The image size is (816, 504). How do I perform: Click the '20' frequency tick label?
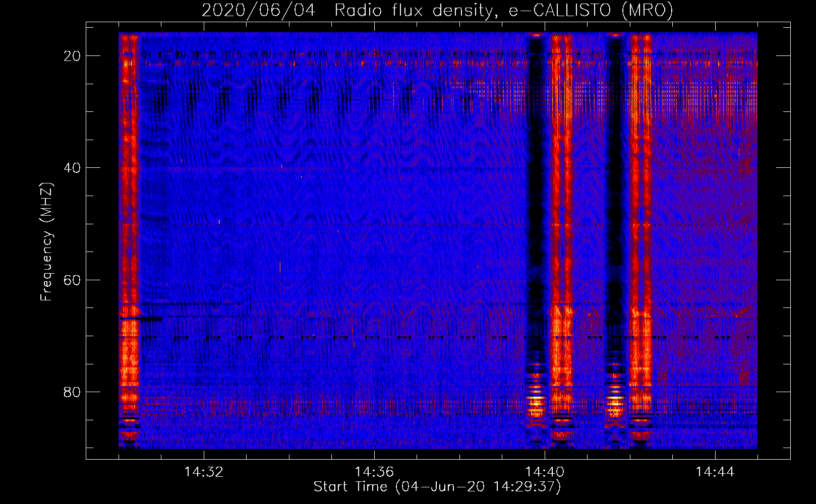(x=72, y=56)
